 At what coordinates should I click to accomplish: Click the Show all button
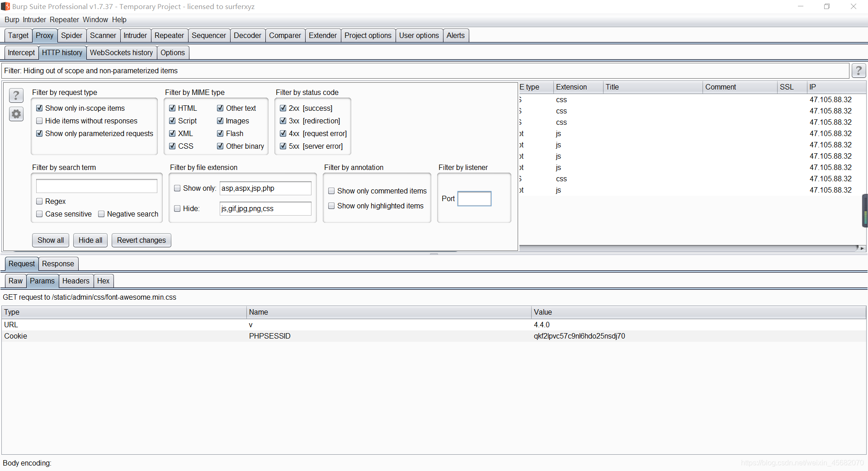[x=51, y=240]
